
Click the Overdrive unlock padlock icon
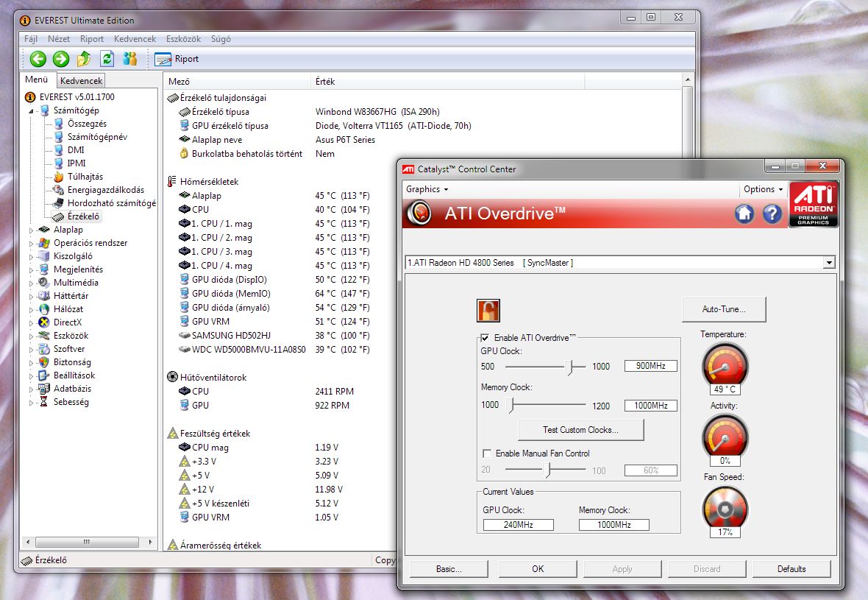pos(488,310)
